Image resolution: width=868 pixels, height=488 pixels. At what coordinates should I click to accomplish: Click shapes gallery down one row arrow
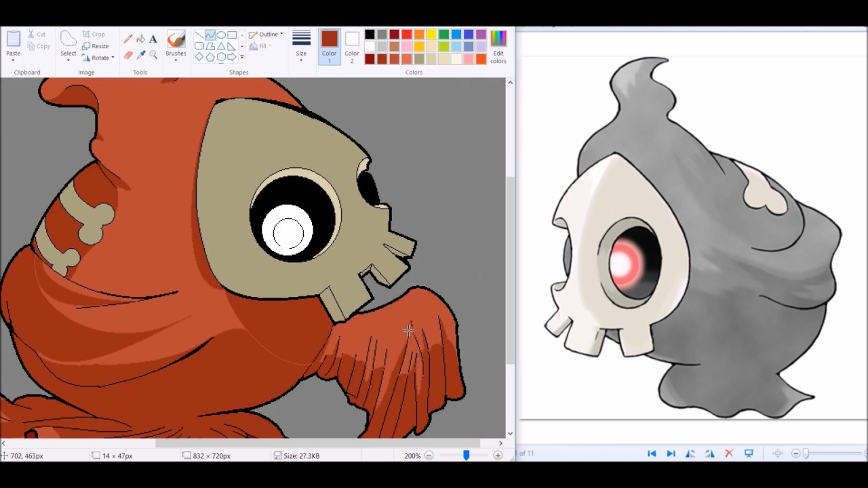(x=242, y=46)
